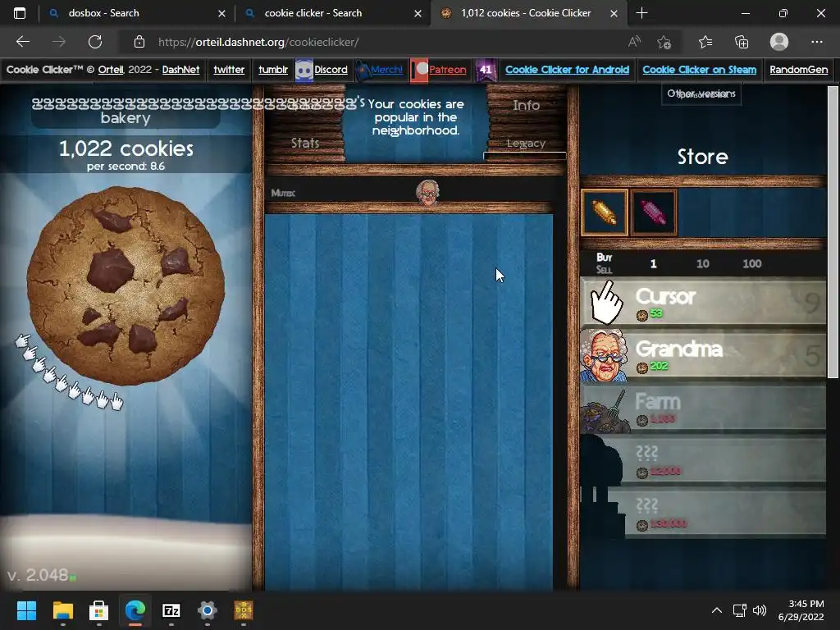Viewport: 840px width, 630px height.
Task: Open the volume control icon
Action: click(x=760, y=610)
